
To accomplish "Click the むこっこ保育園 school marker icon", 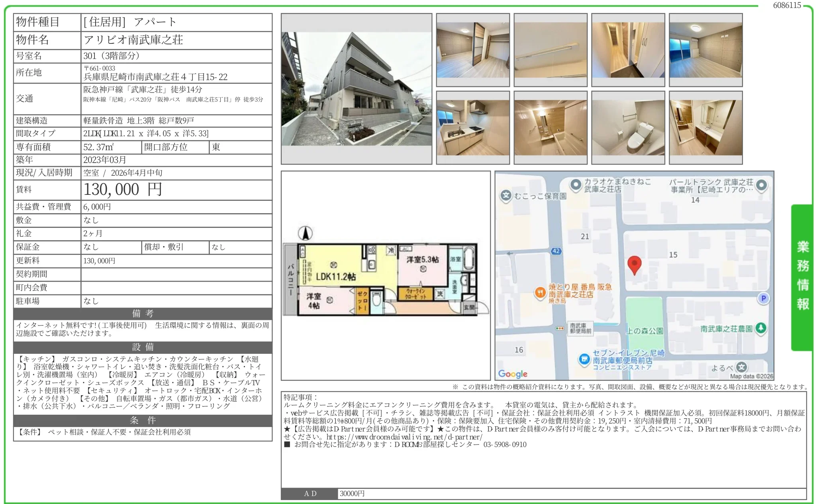I will pos(506,195).
